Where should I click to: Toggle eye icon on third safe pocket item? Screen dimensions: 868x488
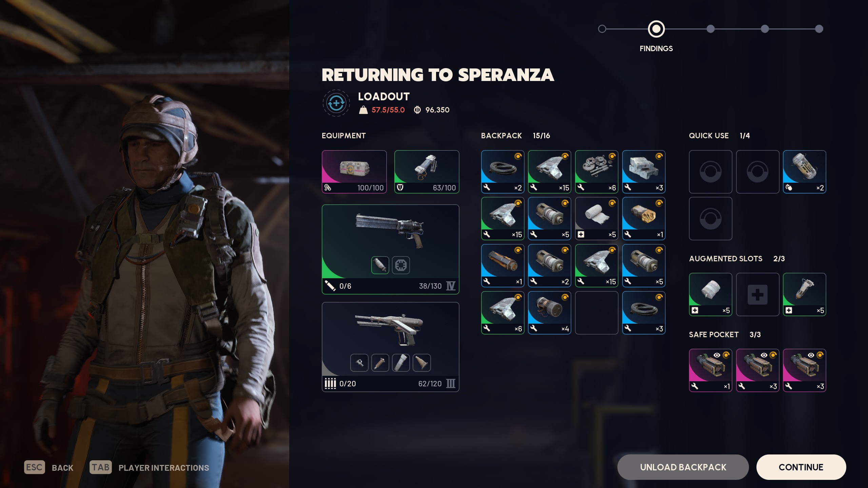[811, 355]
